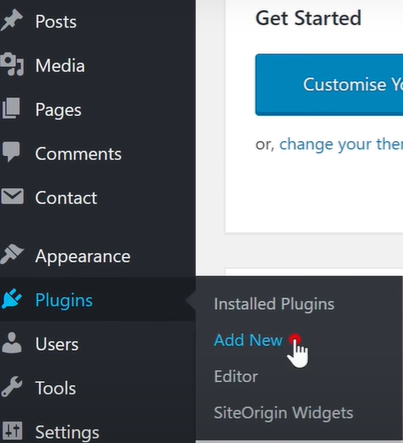Click the Contact envelope icon
The image size is (403, 443).
coord(12,196)
